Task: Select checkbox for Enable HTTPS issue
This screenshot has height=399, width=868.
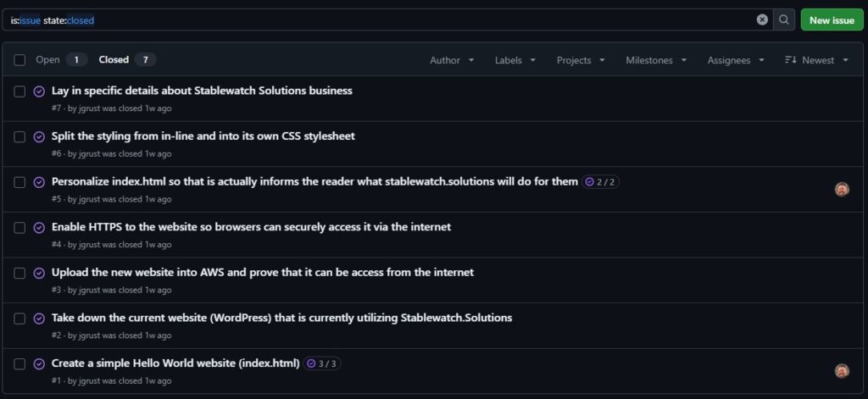Action: point(20,227)
